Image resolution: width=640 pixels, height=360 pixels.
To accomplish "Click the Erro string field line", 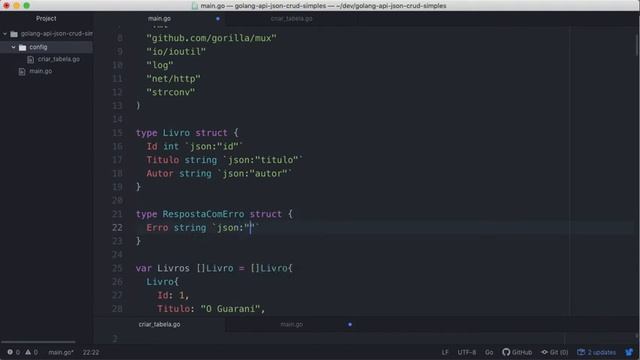I will point(203,228).
